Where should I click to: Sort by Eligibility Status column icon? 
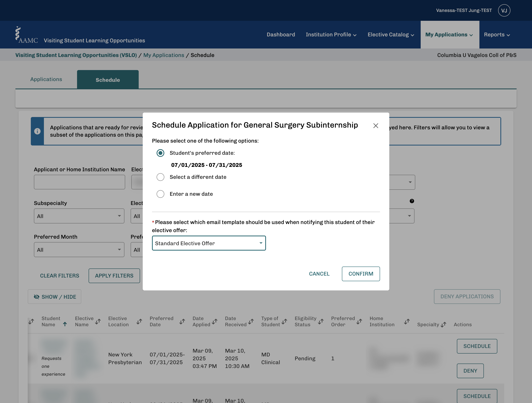[x=321, y=322]
